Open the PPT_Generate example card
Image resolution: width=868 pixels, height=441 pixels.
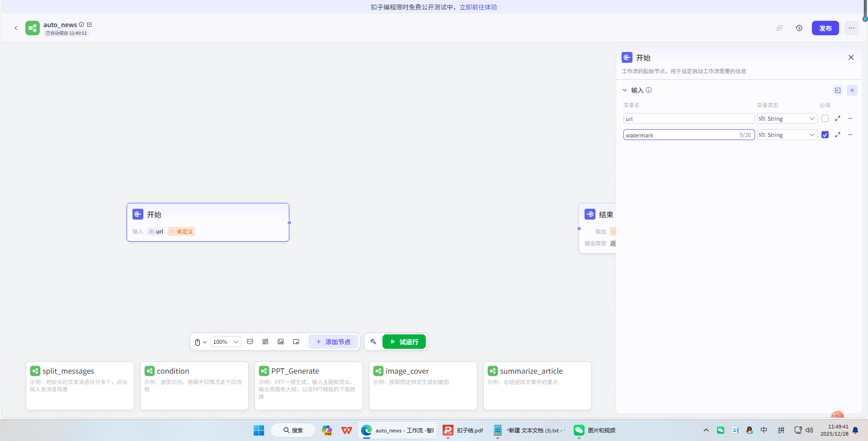(x=309, y=386)
